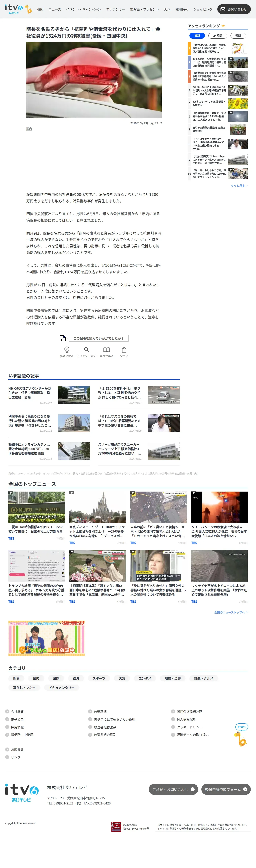
Task: Read the トランプ大統領 tariff refund headline
Action: tap(36, 590)
